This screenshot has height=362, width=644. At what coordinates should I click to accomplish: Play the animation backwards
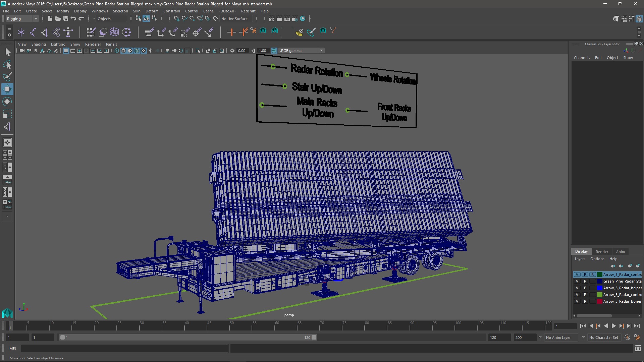coord(606,326)
